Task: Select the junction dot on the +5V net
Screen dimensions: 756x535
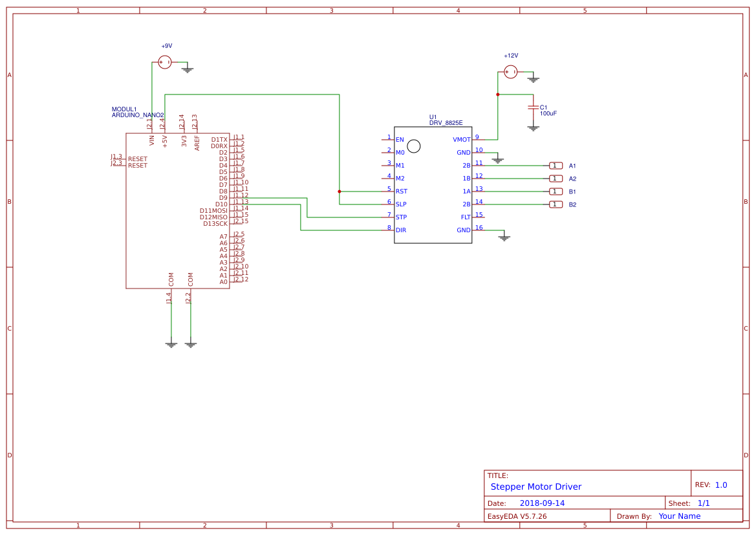Action: [x=339, y=191]
